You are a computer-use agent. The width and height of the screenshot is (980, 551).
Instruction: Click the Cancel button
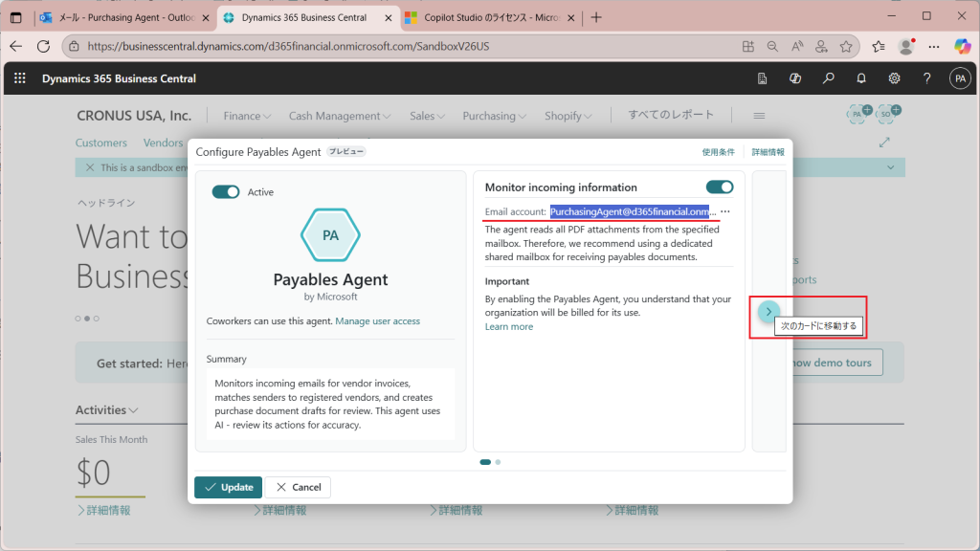tap(299, 487)
